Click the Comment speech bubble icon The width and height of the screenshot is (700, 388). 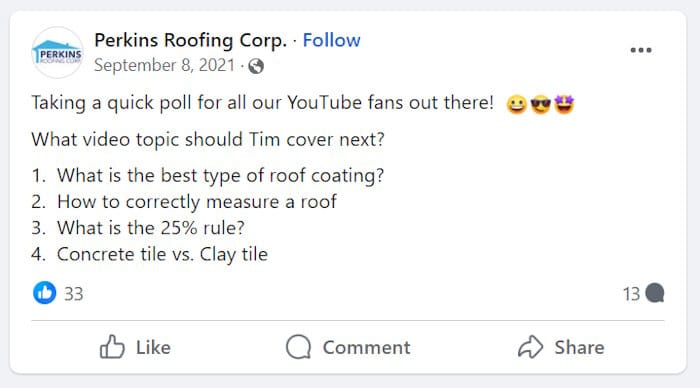coord(298,347)
